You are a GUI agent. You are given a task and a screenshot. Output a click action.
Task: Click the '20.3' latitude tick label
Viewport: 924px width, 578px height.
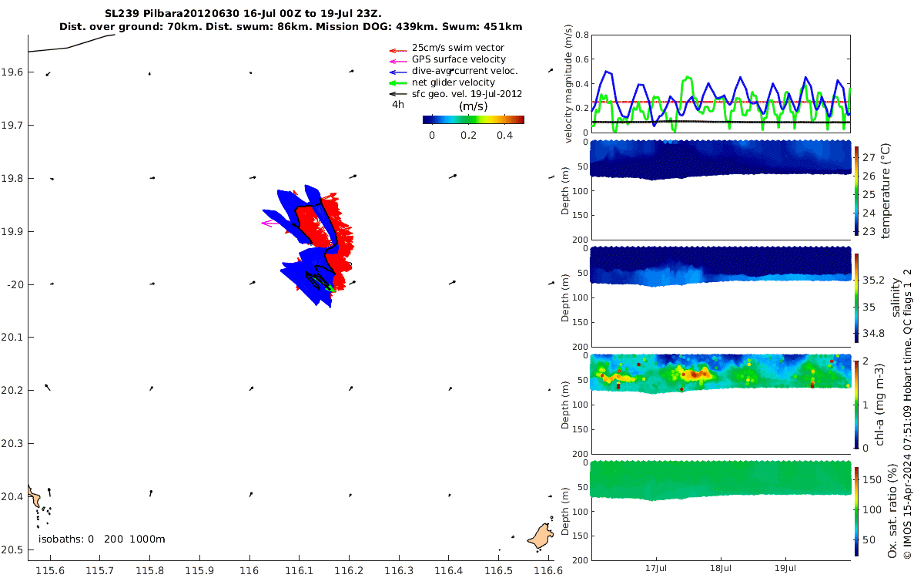tap(12, 444)
